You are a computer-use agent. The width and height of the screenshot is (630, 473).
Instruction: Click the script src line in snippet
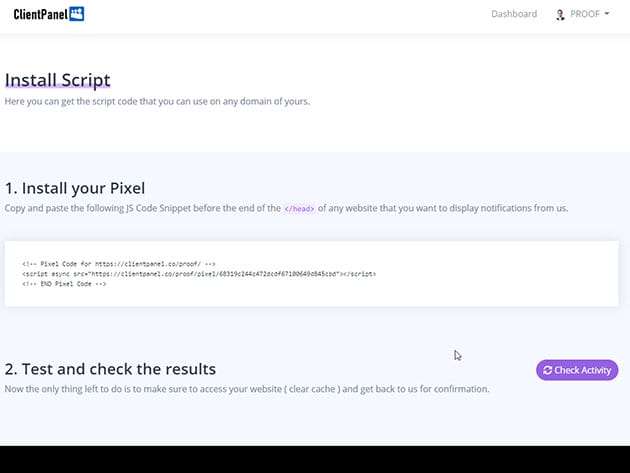[x=199, y=273]
